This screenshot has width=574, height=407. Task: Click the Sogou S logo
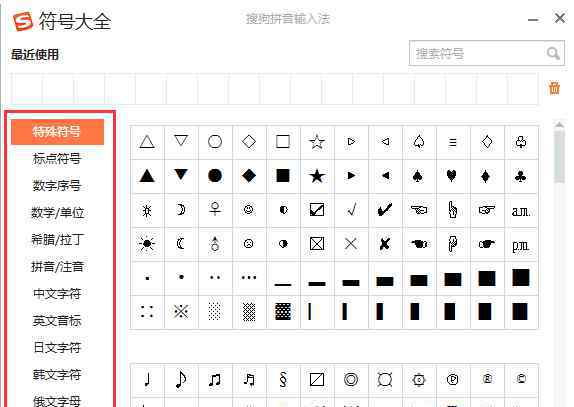tap(23, 21)
